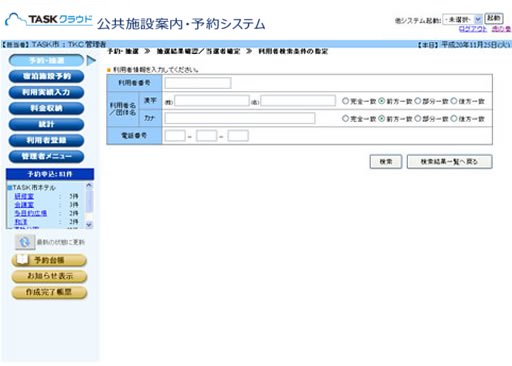This screenshot has width=512, height=366.
Task: Select 前方一致 radio in the カナ row
Action: (381, 119)
